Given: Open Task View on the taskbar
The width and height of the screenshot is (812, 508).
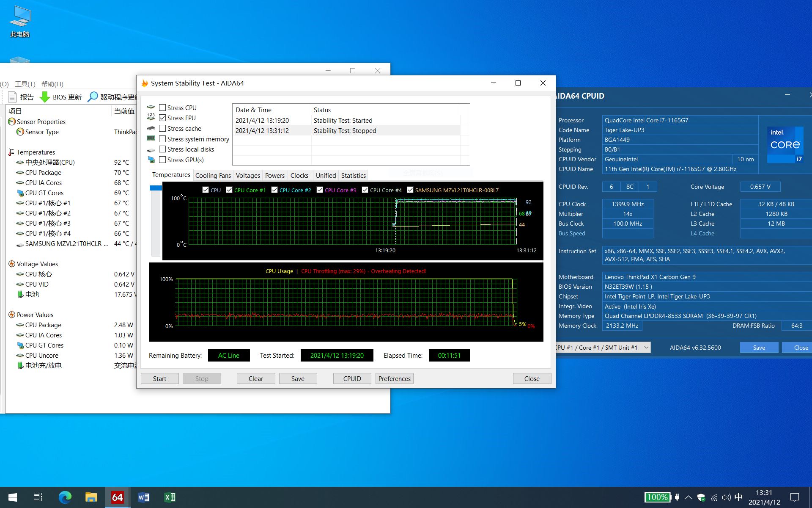Looking at the screenshot, I should 38,497.
